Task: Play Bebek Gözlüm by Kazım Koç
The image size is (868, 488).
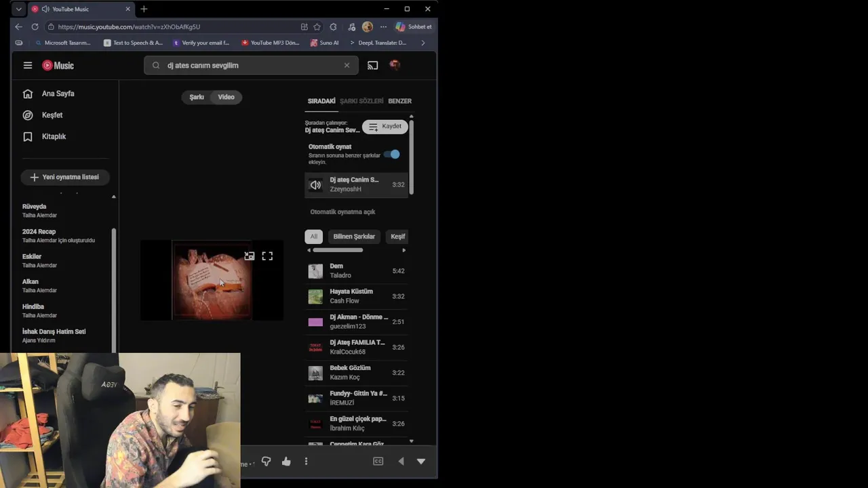Action: [x=356, y=373]
